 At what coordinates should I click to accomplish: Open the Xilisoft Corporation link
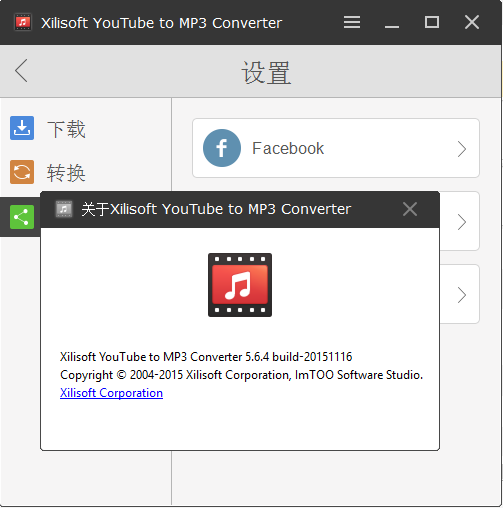click(x=111, y=393)
